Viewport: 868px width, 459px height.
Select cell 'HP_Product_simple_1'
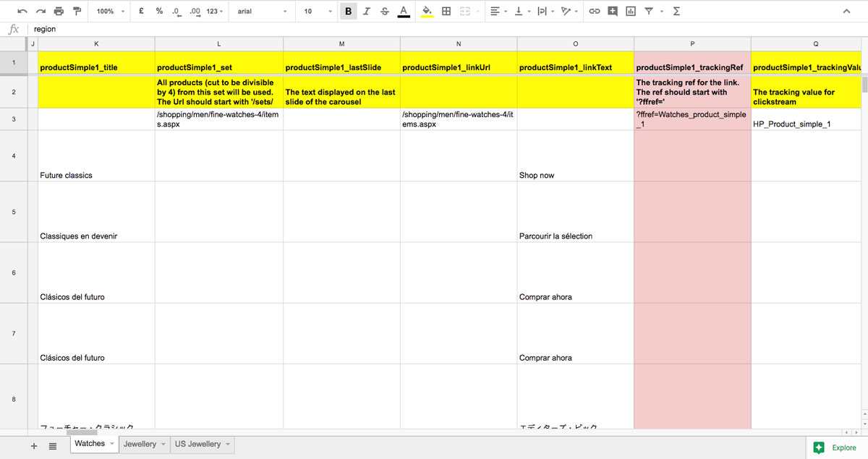click(805, 119)
